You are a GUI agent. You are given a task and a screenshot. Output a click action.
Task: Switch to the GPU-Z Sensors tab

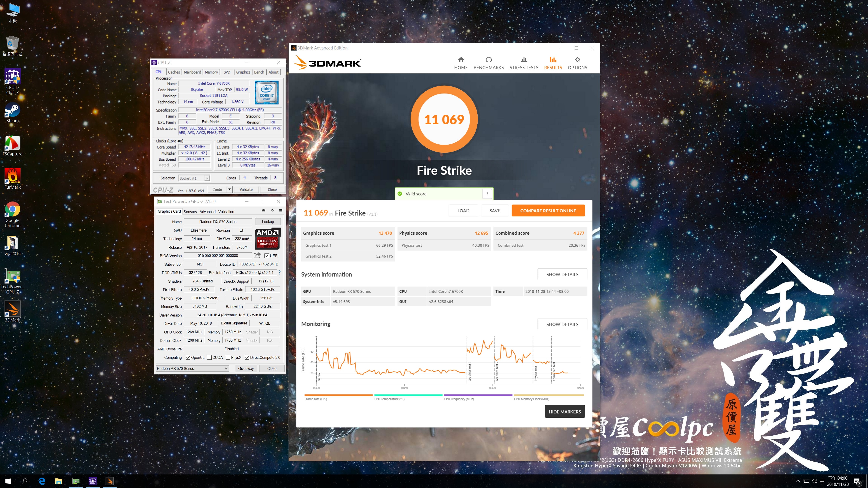click(190, 211)
